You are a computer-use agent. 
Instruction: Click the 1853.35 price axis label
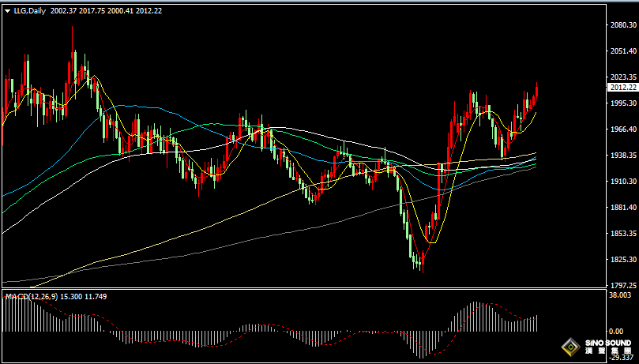pyautogui.click(x=624, y=234)
